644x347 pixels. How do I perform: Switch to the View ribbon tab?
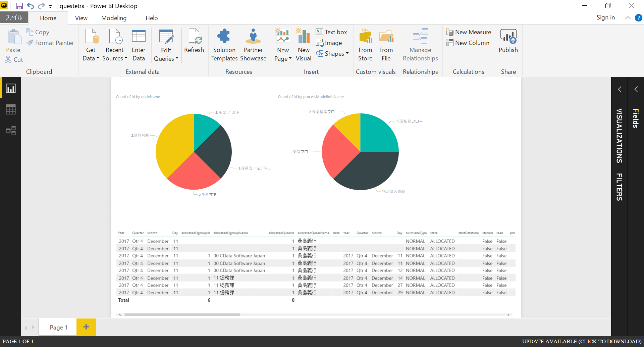[81, 18]
